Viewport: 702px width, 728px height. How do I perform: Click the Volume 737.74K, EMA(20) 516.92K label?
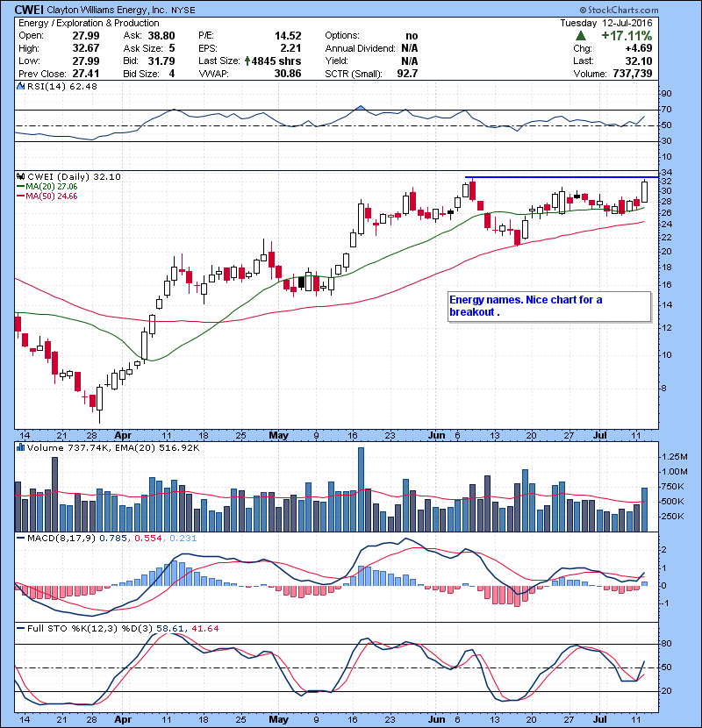(113, 447)
